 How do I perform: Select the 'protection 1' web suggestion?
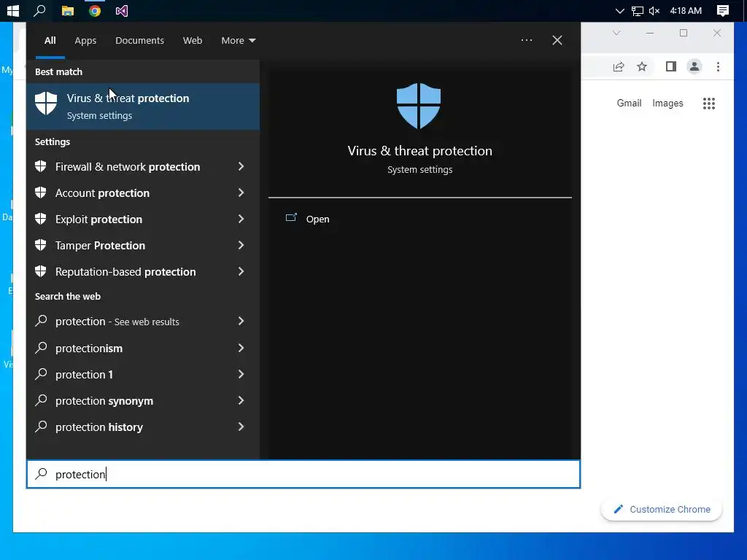click(84, 374)
